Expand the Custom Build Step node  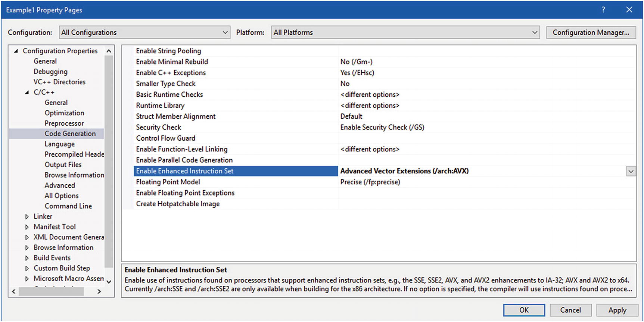(x=27, y=268)
